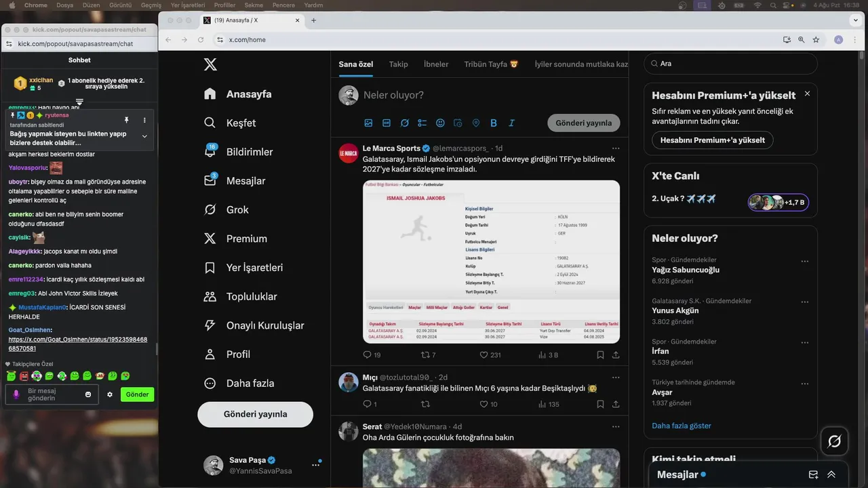This screenshot has width=868, height=488.
Task: Open Profil in the X sidebar
Action: [x=227, y=354]
